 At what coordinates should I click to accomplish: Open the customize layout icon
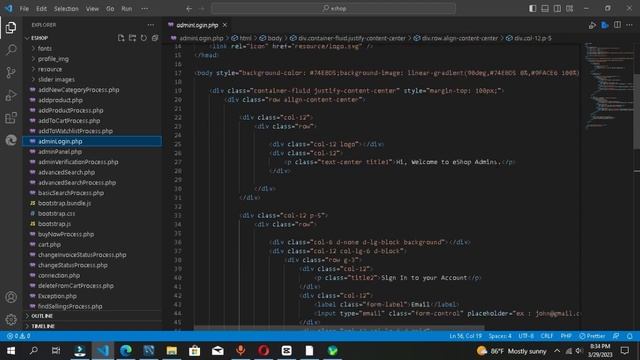tap(569, 9)
